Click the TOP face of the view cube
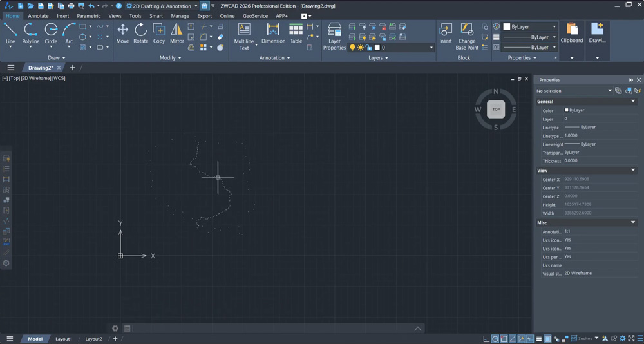This screenshot has width=644, height=344. [496, 110]
